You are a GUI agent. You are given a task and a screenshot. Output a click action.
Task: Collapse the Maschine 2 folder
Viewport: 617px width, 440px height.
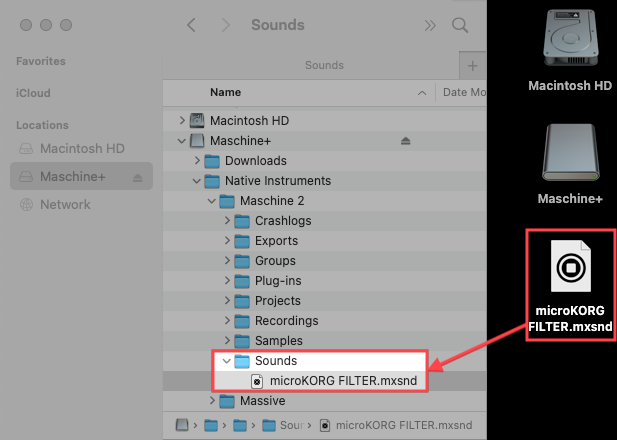pyautogui.click(x=211, y=201)
